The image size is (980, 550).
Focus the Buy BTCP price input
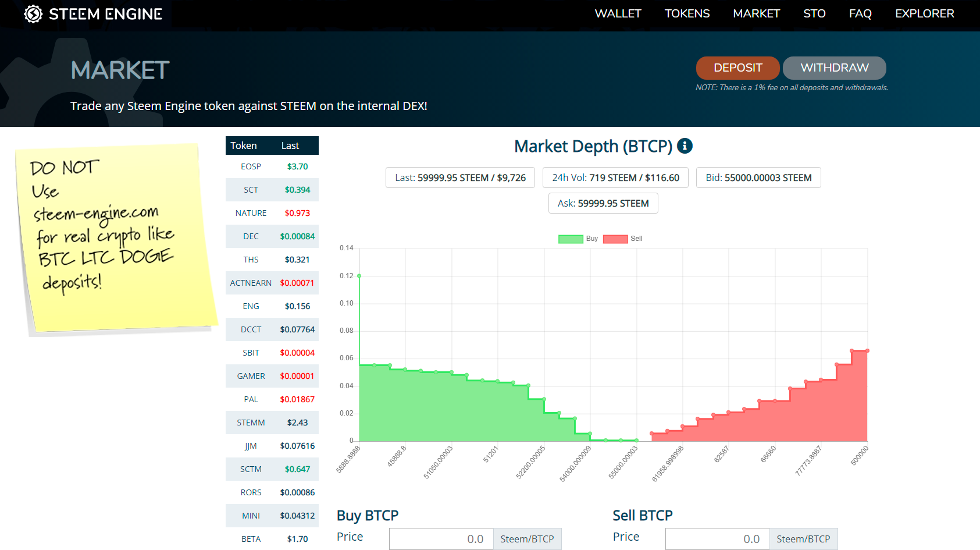point(441,539)
